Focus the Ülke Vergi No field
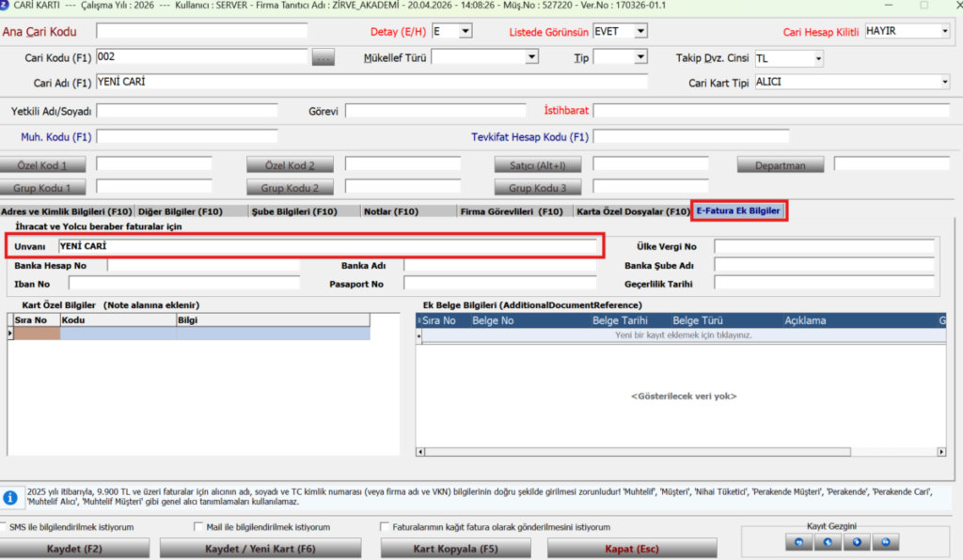The height and width of the screenshot is (560, 963). (824, 246)
